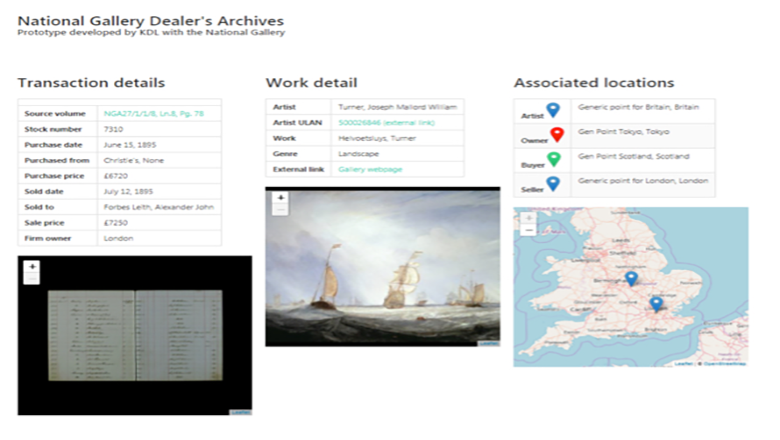Select Gen Point Tokyo location text

coord(624,132)
